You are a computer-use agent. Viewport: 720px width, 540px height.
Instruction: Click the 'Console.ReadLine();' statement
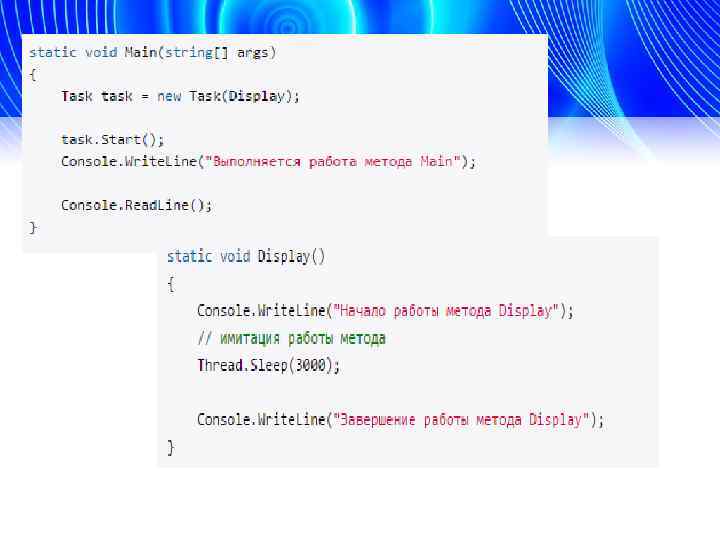[136, 205]
